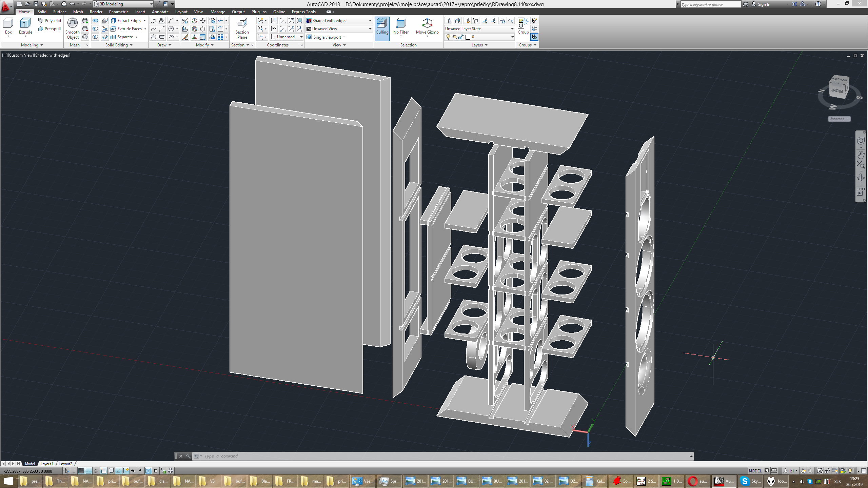Open the Render ribbon tab
The width and height of the screenshot is (868, 488).
click(x=96, y=12)
